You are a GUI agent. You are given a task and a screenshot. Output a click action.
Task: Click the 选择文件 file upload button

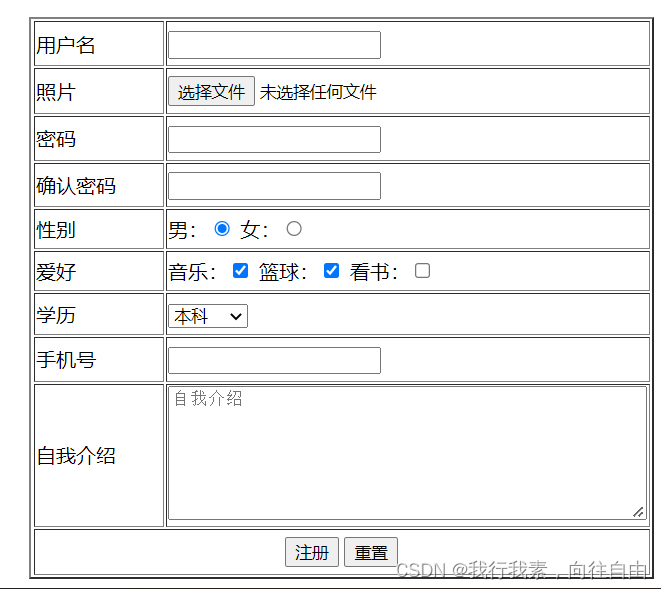pos(211,91)
